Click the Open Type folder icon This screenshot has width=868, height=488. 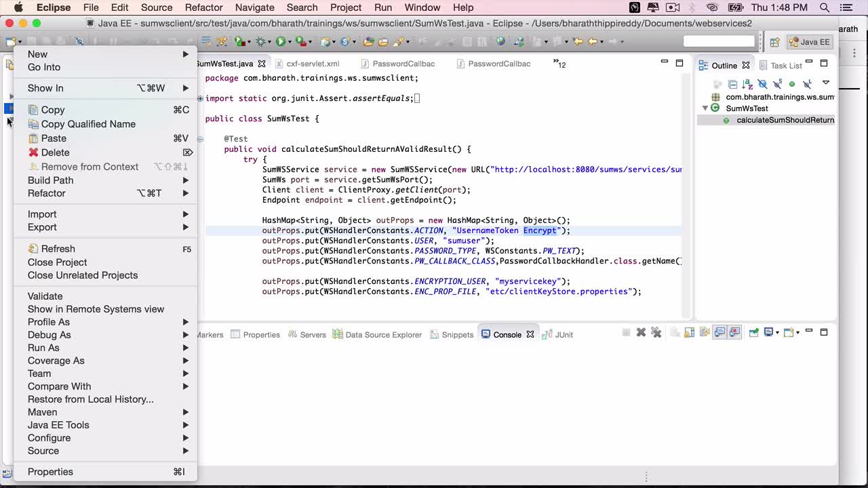[368, 41]
